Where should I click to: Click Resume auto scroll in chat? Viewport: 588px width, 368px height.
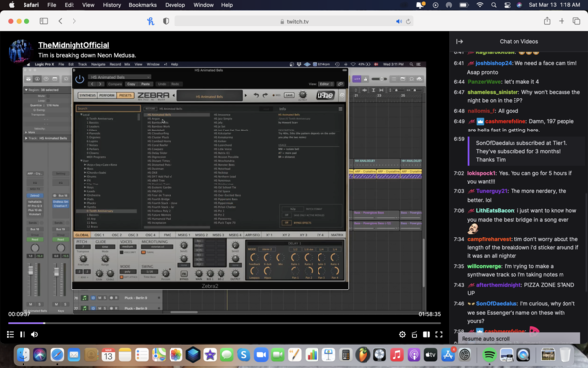pos(485,339)
